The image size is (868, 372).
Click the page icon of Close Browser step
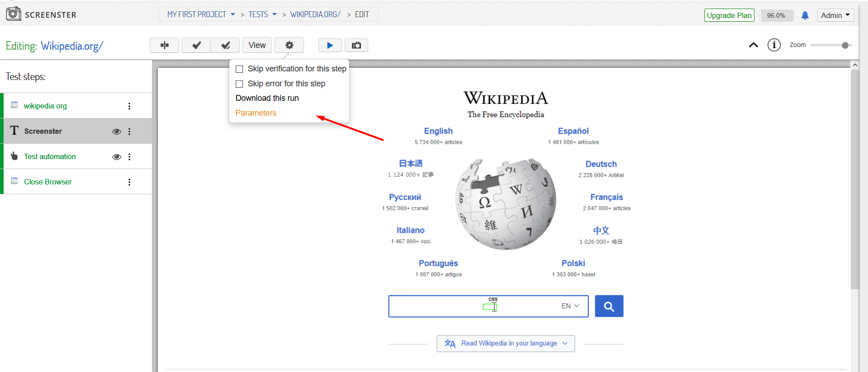[x=14, y=181]
